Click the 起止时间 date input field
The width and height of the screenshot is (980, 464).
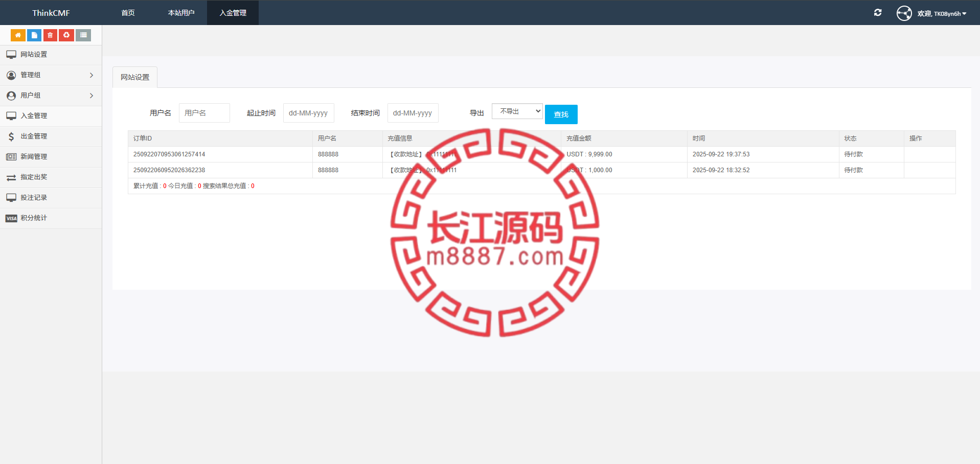coord(308,113)
